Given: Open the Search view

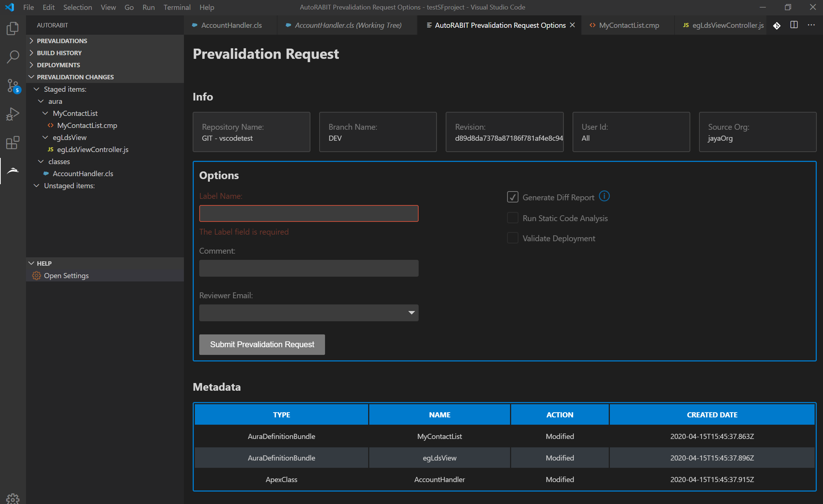Looking at the screenshot, I should pyautogui.click(x=12, y=57).
